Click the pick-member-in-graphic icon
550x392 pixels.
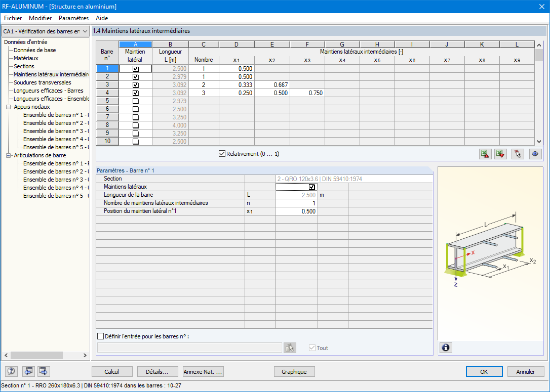pyautogui.click(x=518, y=154)
